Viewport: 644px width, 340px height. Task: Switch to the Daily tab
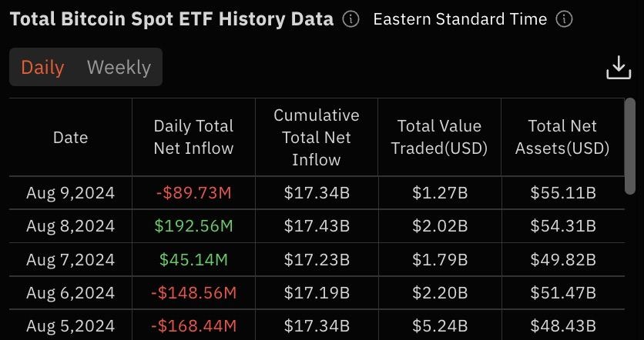[42, 67]
